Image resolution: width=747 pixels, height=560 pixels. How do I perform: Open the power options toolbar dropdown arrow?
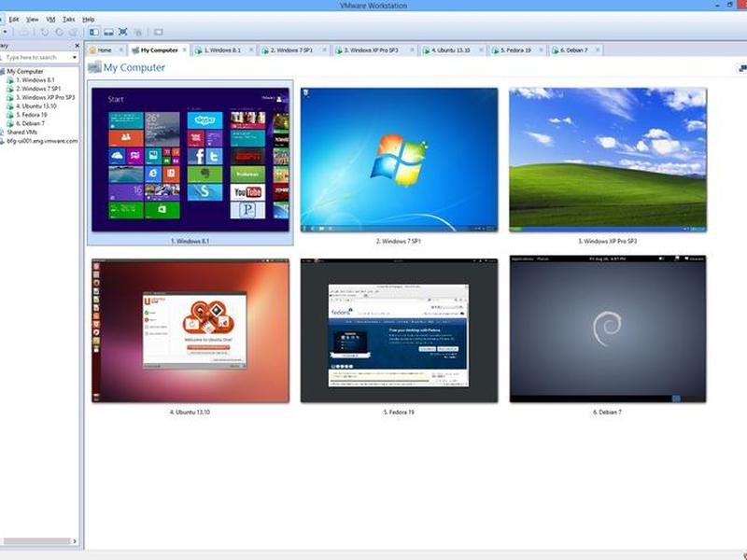click(x=5, y=32)
